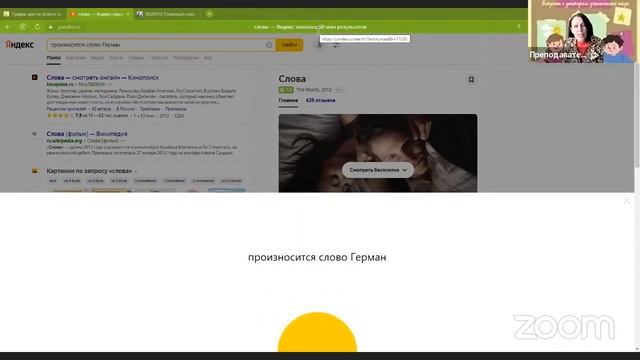Click the images icon beside Картинки по запросу

35,171
